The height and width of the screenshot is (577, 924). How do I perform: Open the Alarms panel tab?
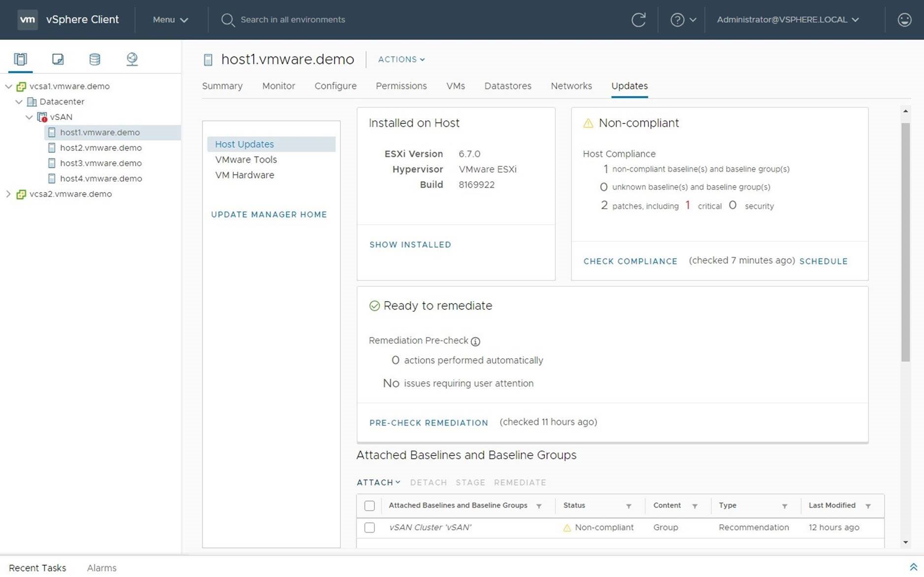[x=102, y=568]
